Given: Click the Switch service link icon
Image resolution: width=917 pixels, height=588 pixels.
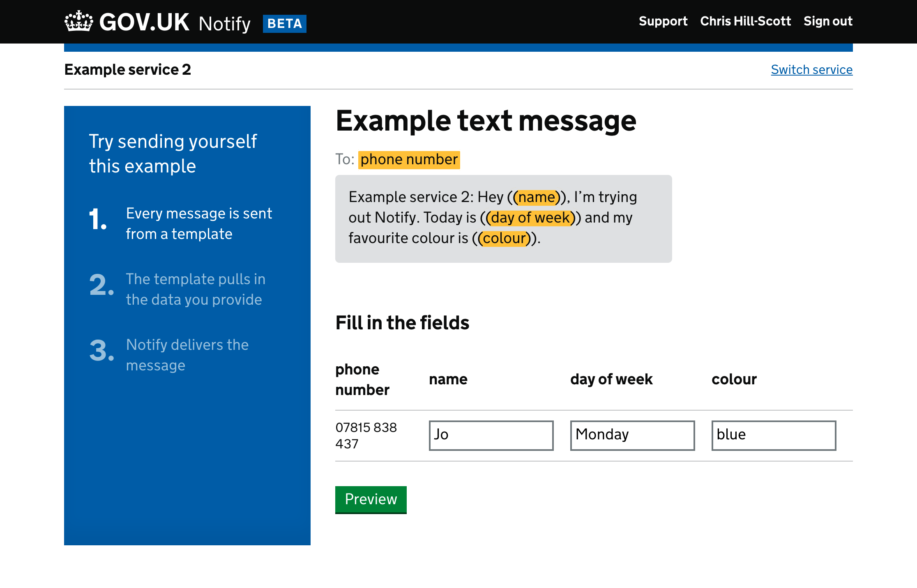Looking at the screenshot, I should pos(811,69).
